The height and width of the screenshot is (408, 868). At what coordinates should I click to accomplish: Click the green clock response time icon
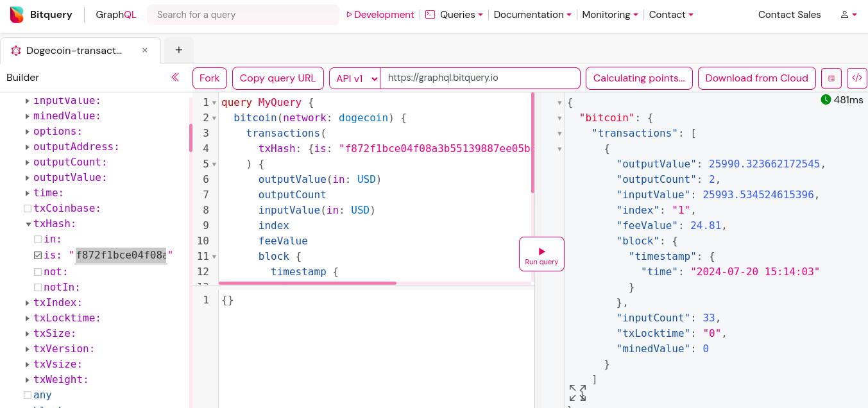click(x=826, y=99)
